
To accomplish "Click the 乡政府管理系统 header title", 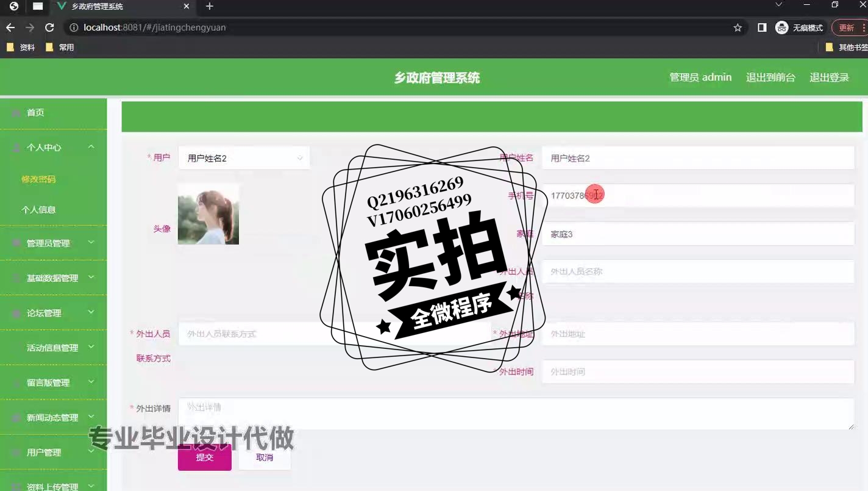I will click(437, 77).
